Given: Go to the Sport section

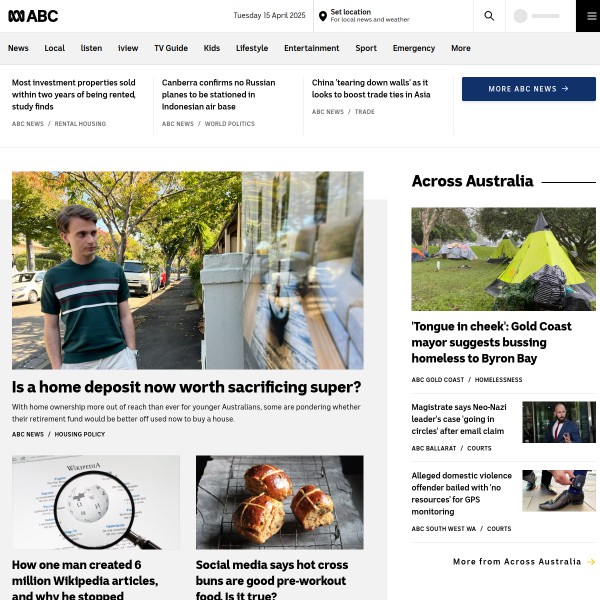Looking at the screenshot, I should click(366, 48).
